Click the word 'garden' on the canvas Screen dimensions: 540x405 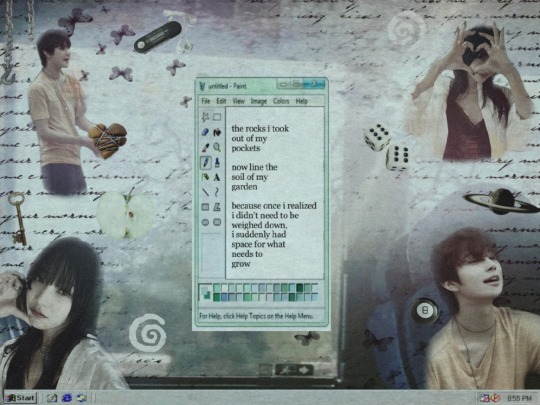coord(244,187)
